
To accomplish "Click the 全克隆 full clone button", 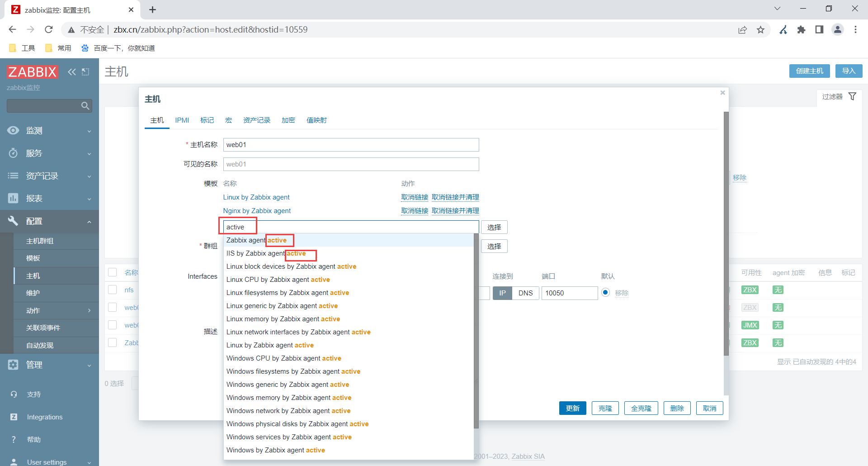I will (641, 408).
